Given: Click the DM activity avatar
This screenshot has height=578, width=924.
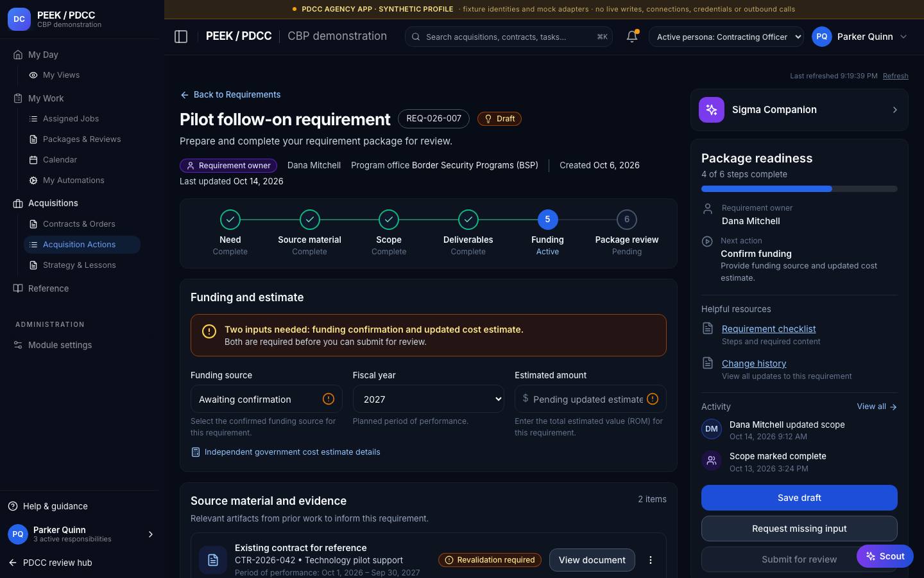Looking at the screenshot, I should pos(712,429).
